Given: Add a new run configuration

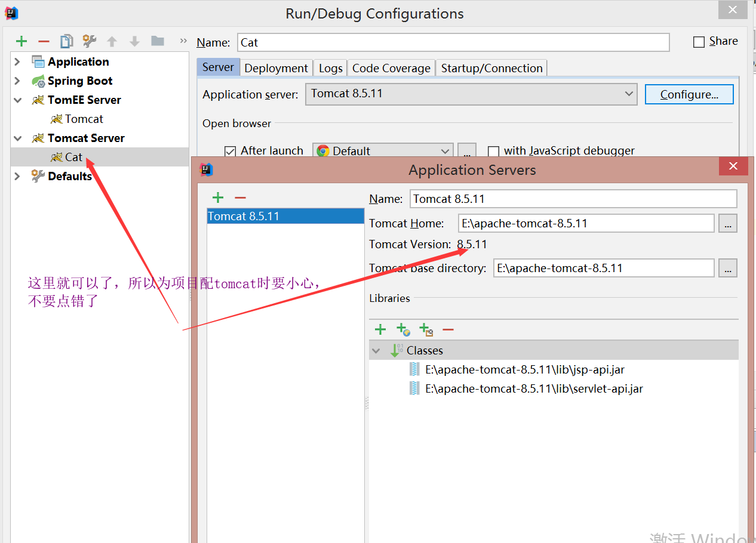Looking at the screenshot, I should [x=21, y=41].
